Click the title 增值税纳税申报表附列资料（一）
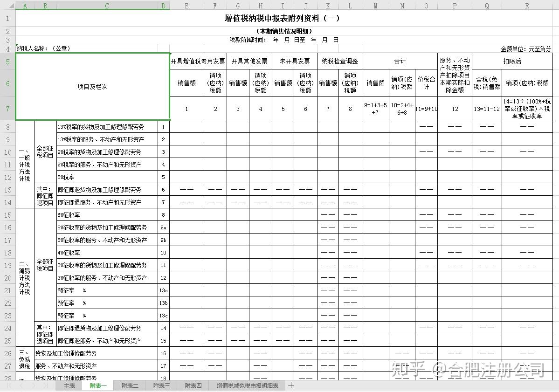559x392 pixels. 282,18
